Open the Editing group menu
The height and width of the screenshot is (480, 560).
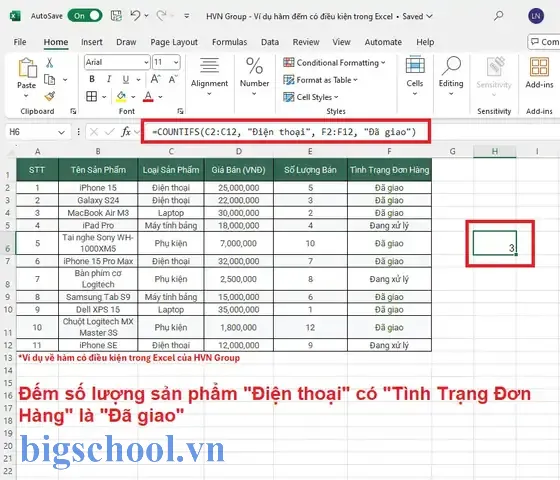tap(451, 76)
